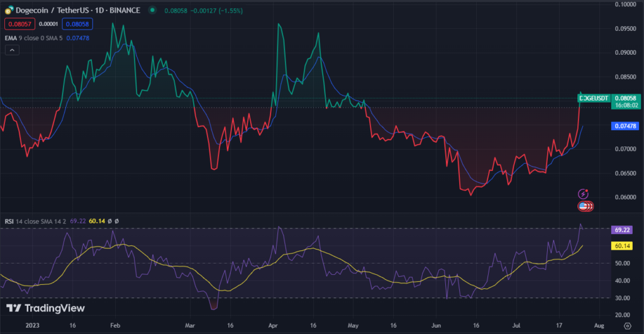Click the yellow 60.14 RSI axis label
644x334 pixels.
622,246
